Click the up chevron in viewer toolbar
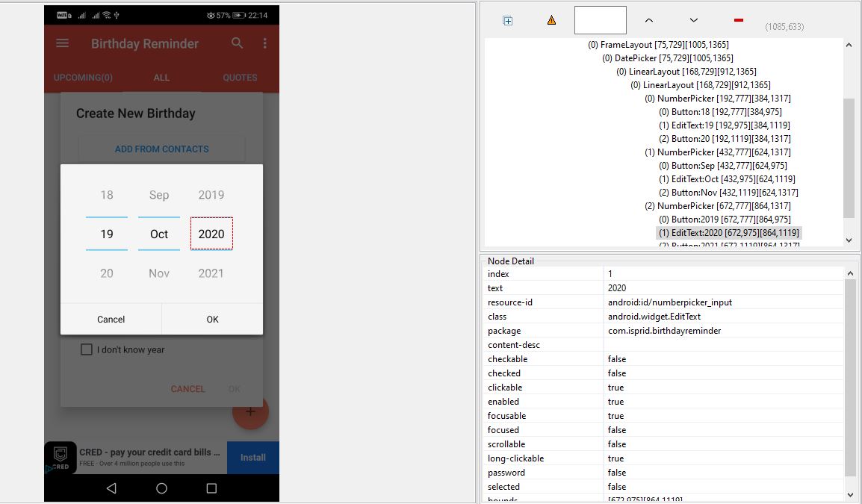This screenshot has height=504, width=862. (x=648, y=21)
